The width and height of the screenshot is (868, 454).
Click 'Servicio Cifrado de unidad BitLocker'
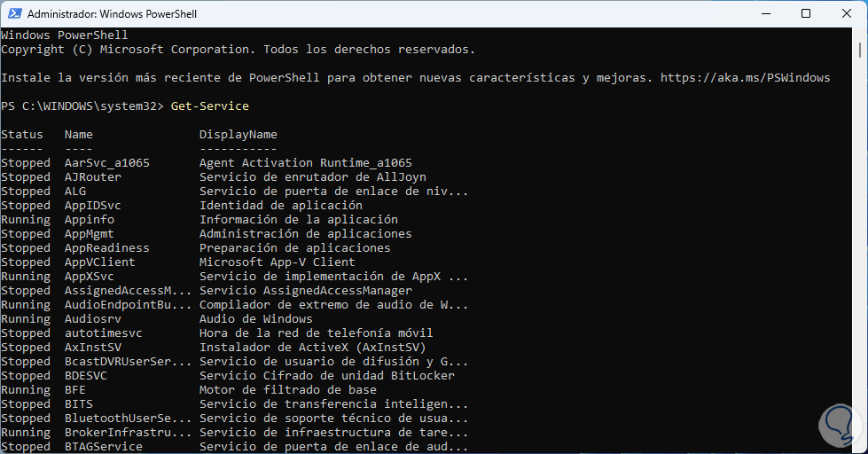(x=327, y=375)
